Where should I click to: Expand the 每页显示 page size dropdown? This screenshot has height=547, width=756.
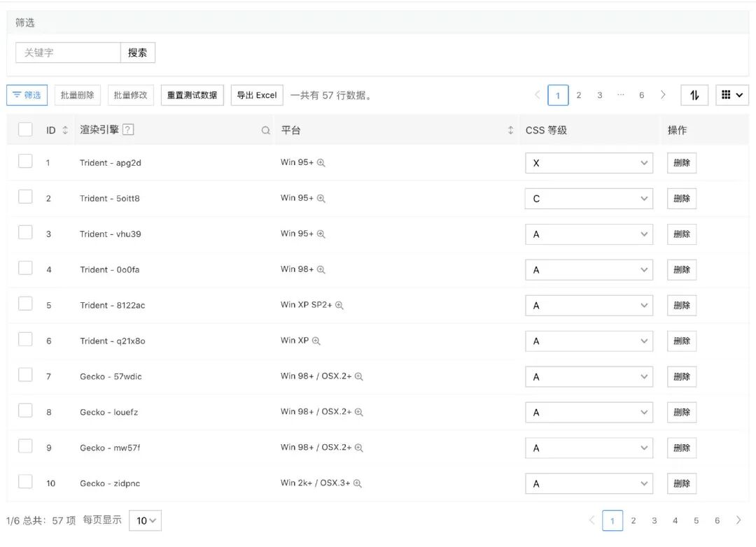[146, 520]
